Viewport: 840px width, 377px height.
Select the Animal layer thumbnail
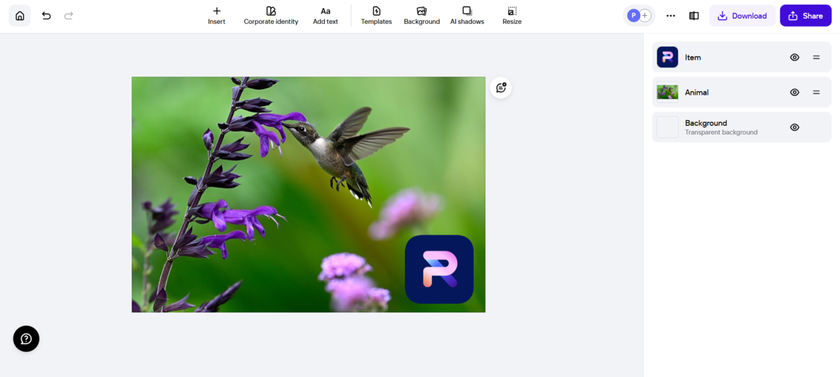click(x=668, y=92)
